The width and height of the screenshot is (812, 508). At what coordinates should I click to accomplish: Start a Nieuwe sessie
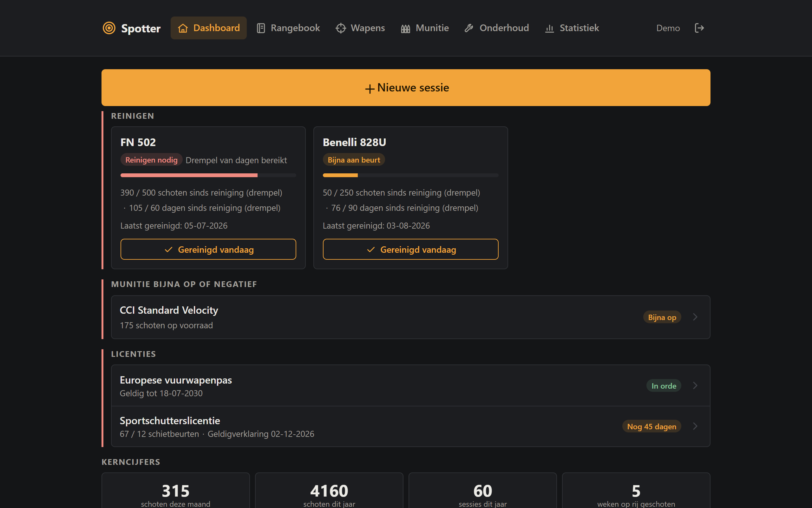click(406, 88)
